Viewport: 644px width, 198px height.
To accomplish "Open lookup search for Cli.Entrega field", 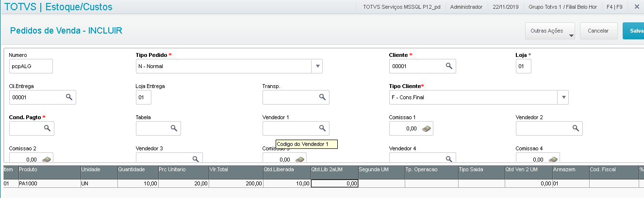I will tap(69, 97).
